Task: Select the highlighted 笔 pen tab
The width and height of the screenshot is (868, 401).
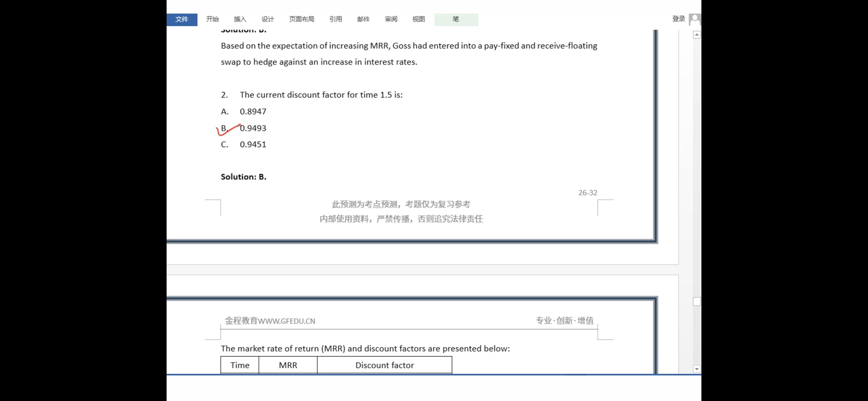Action: coord(456,19)
